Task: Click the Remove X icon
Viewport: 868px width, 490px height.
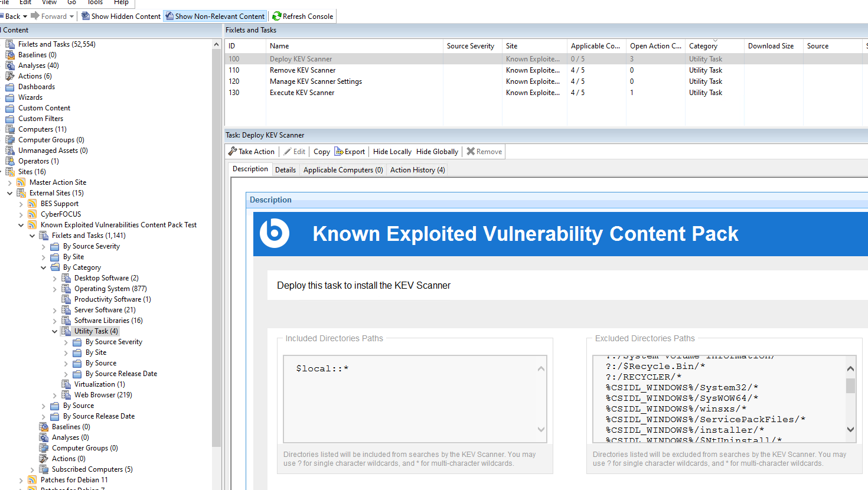Action: tap(471, 152)
